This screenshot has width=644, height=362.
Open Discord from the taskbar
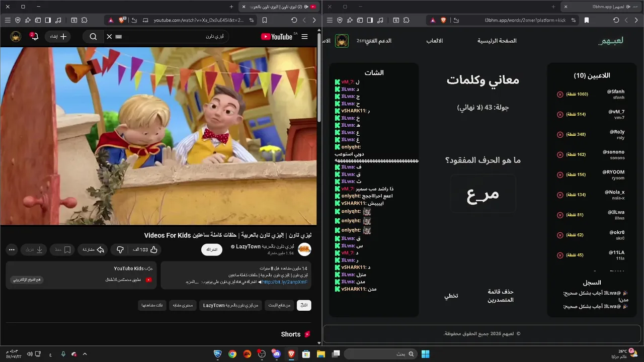[x=276, y=354]
